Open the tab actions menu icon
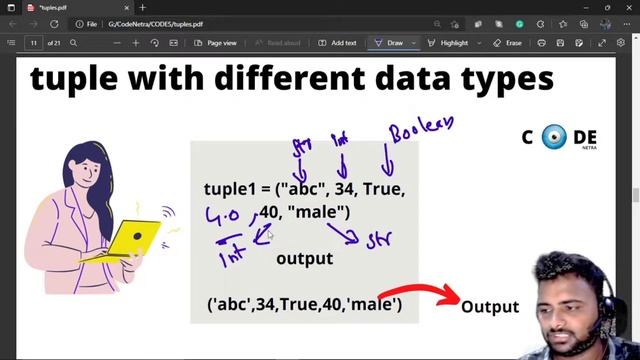The height and width of the screenshot is (360, 640). point(11,8)
